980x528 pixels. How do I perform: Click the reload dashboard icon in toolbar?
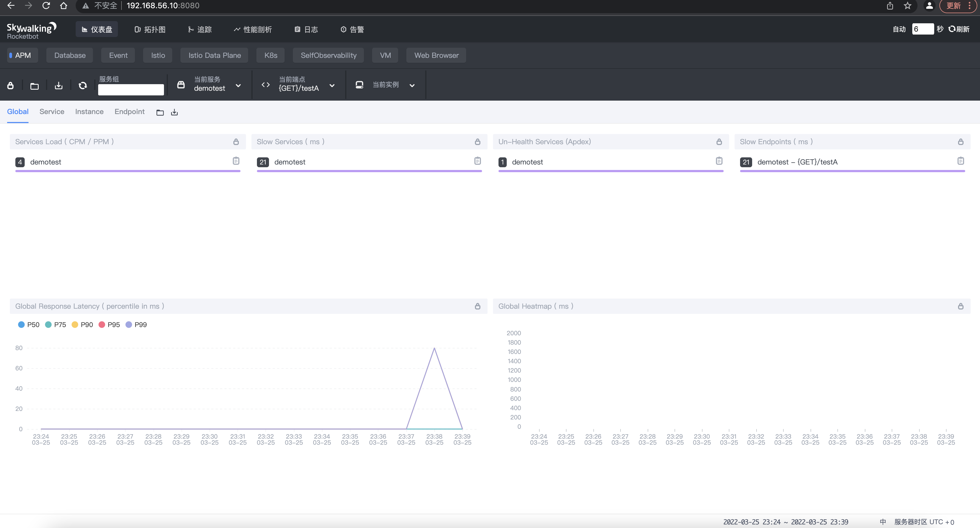click(83, 85)
